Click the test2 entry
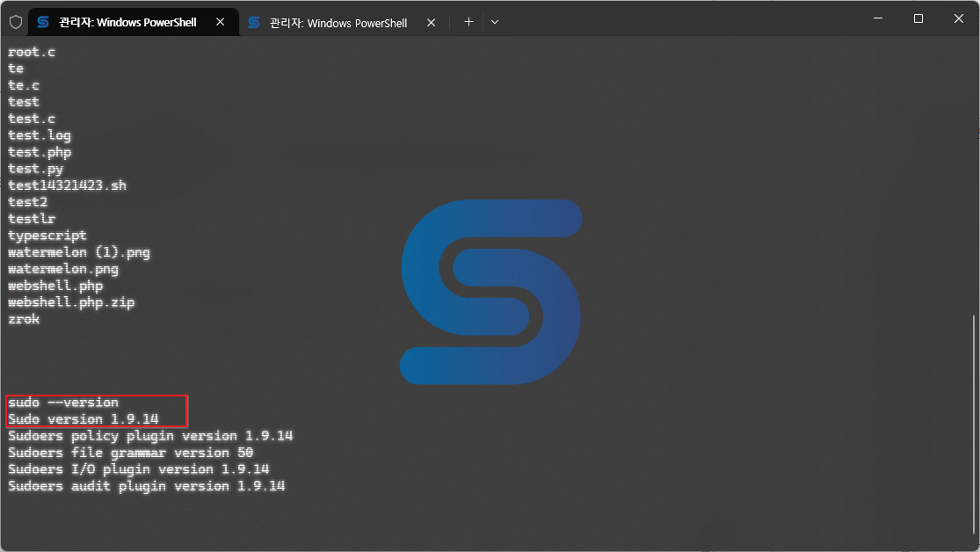Screen dimensions: 980x552 click(x=27, y=202)
